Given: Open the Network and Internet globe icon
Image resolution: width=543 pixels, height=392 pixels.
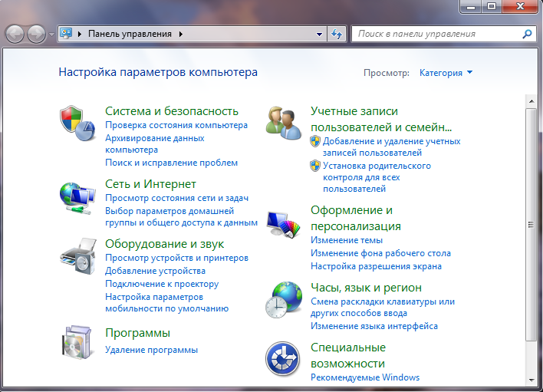Looking at the screenshot, I should tap(77, 198).
